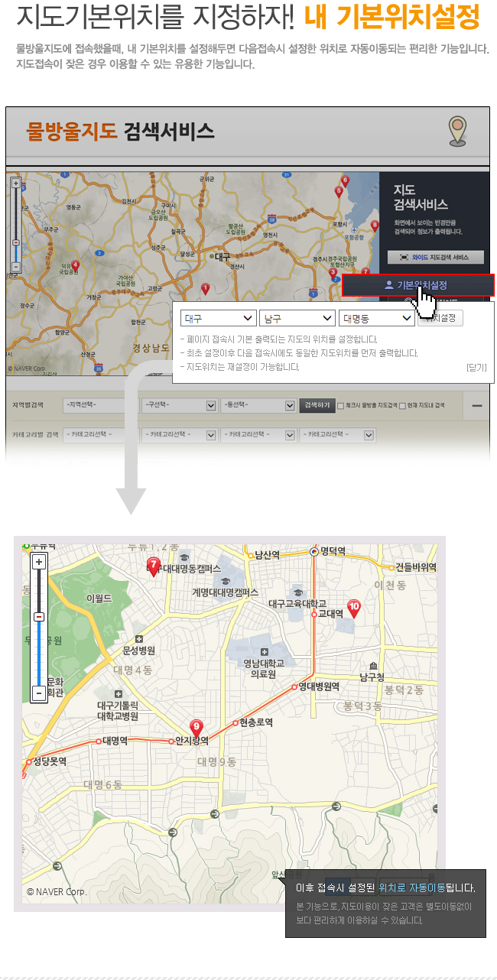Select red marker 4 on upper map
497x980 pixels.
(x=75, y=266)
